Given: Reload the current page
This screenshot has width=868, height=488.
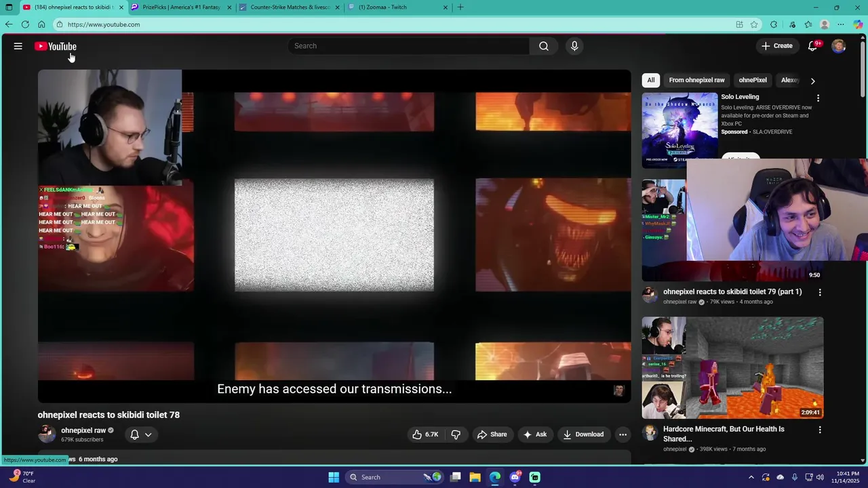Looking at the screenshot, I should pyautogui.click(x=25, y=24).
